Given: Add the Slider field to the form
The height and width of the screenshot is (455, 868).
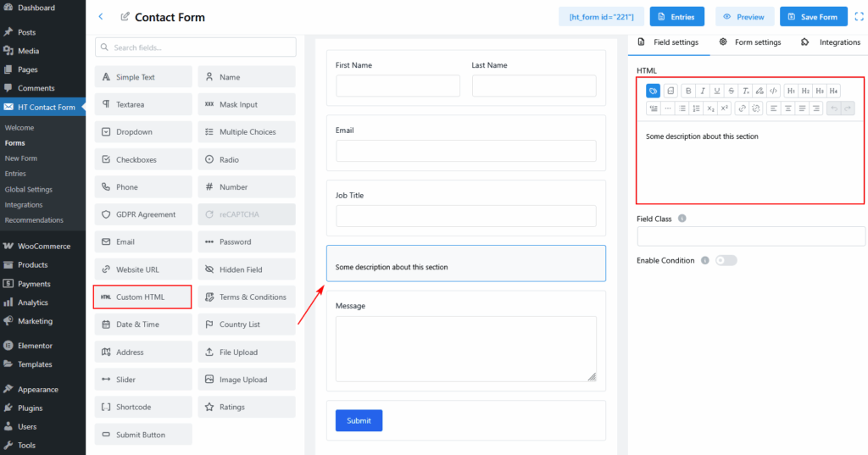Looking at the screenshot, I should 143,380.
